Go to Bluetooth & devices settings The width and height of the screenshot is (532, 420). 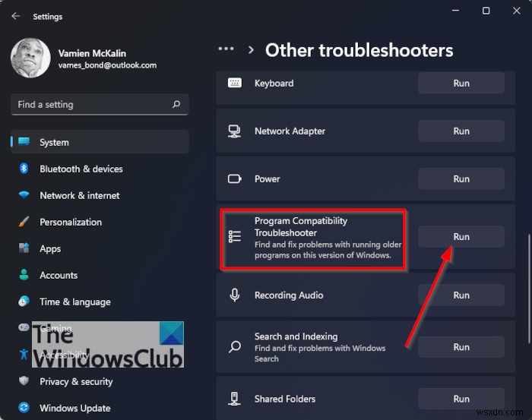pyautogui.click(x=100, y=169)
